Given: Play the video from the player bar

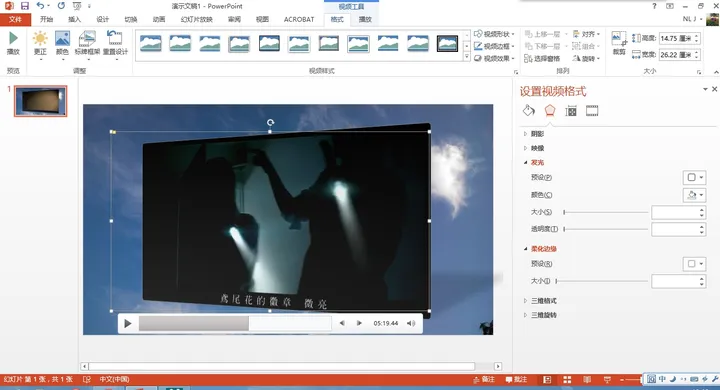Looking at the screenshot, I should point(128,323).
